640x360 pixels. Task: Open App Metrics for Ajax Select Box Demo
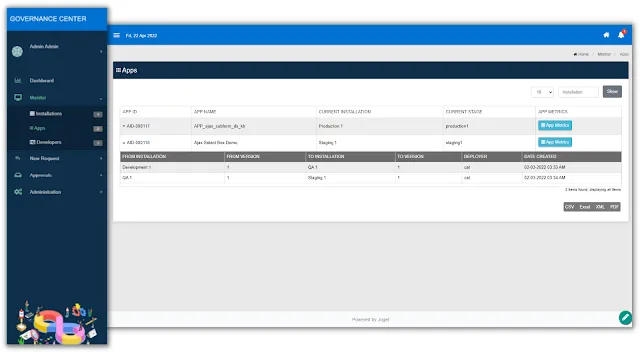555,142
